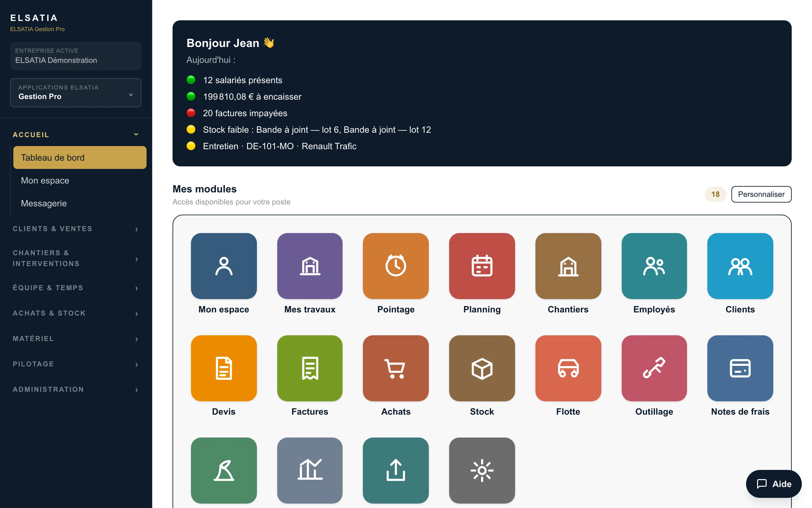
Task: Open the Mes travaux module icon
Action: (x=310, y=266)
